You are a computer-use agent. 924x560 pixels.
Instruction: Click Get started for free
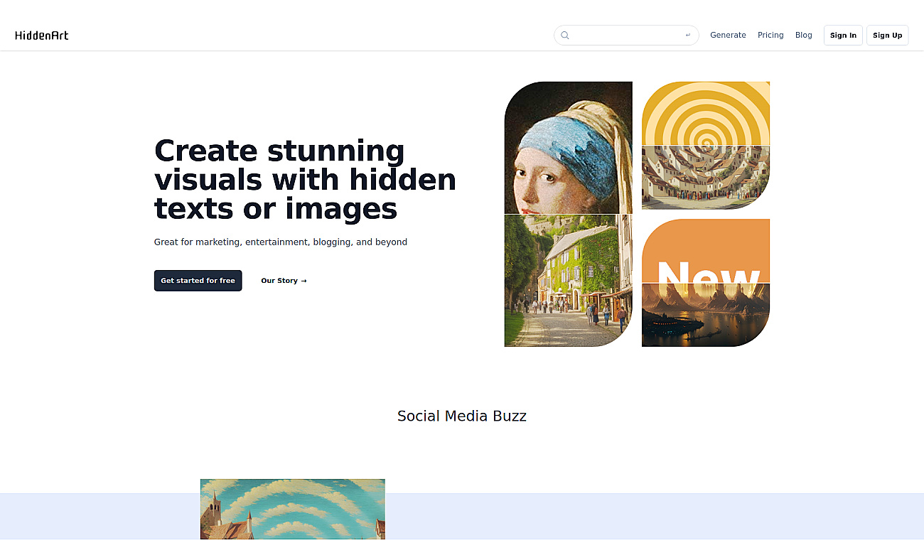(198, 281)
